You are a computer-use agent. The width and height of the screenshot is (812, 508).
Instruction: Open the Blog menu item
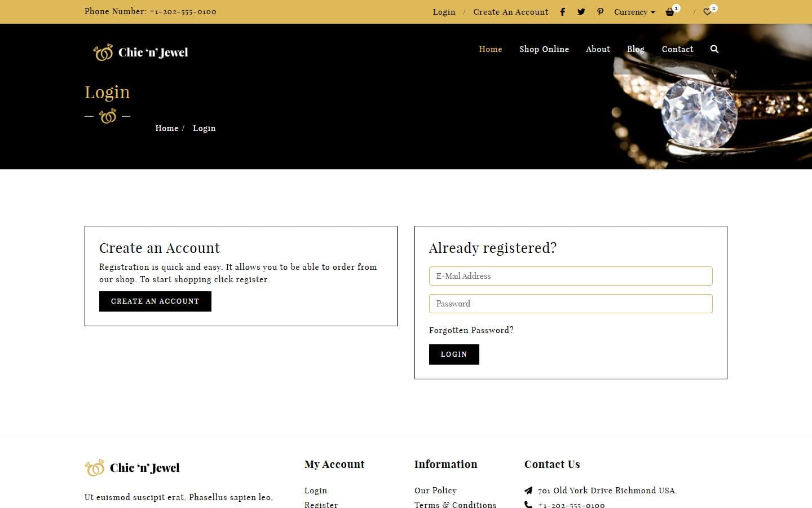(636, 49)
